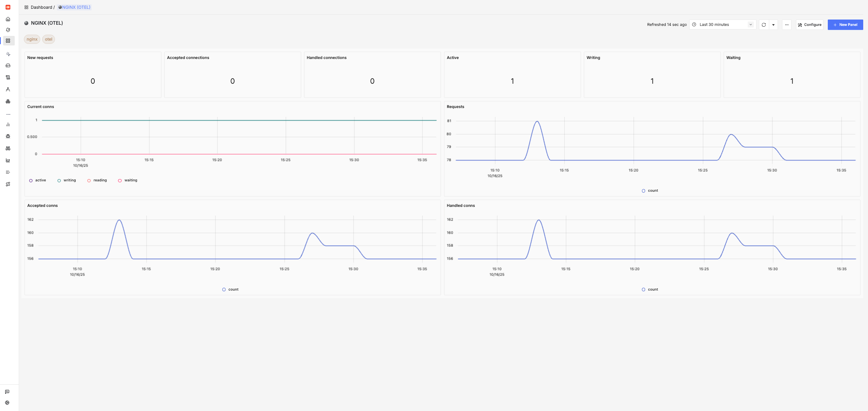Click the refresh circular arrow control

763,24
